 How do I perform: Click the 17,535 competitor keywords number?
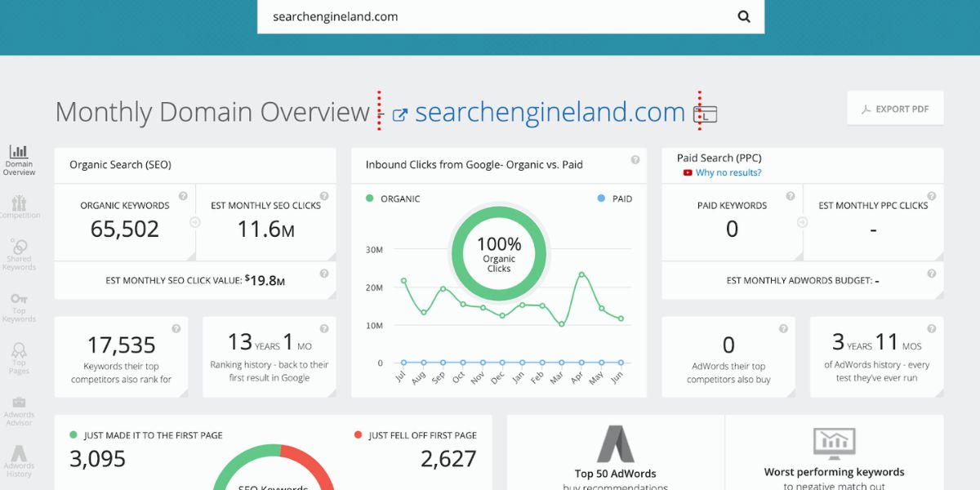[x=121, y=345]
